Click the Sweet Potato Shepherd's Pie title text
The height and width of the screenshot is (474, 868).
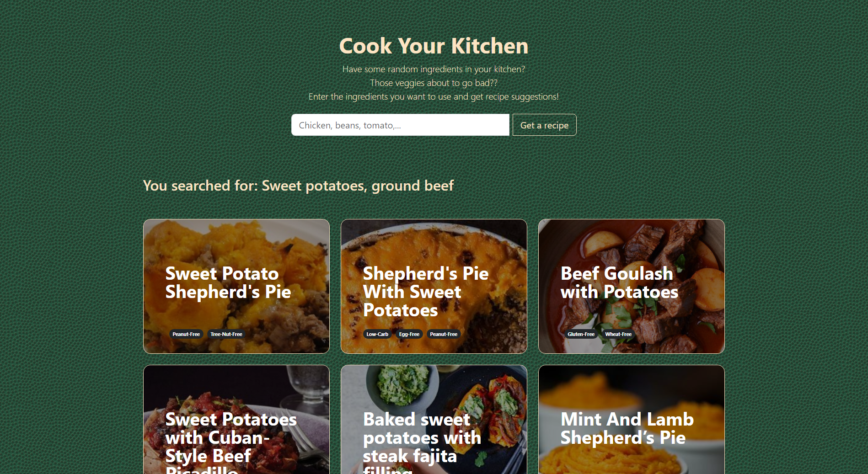tap(228, 283)
